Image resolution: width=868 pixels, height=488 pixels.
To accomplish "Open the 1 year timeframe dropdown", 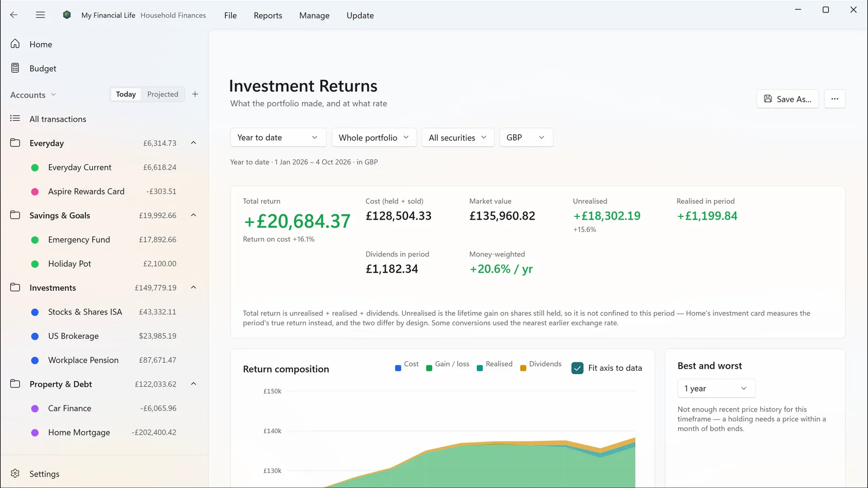I will coord(716,389).
